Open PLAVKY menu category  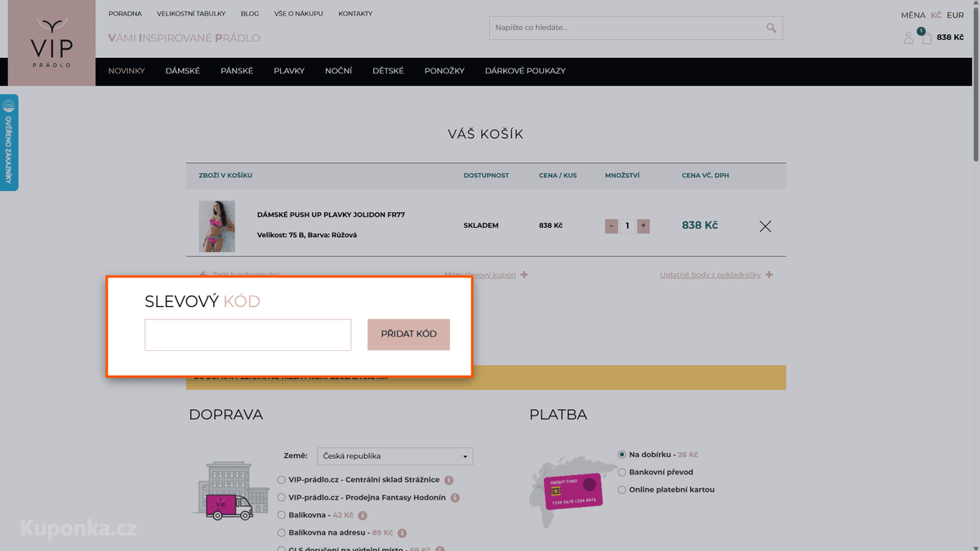(289, 71)
